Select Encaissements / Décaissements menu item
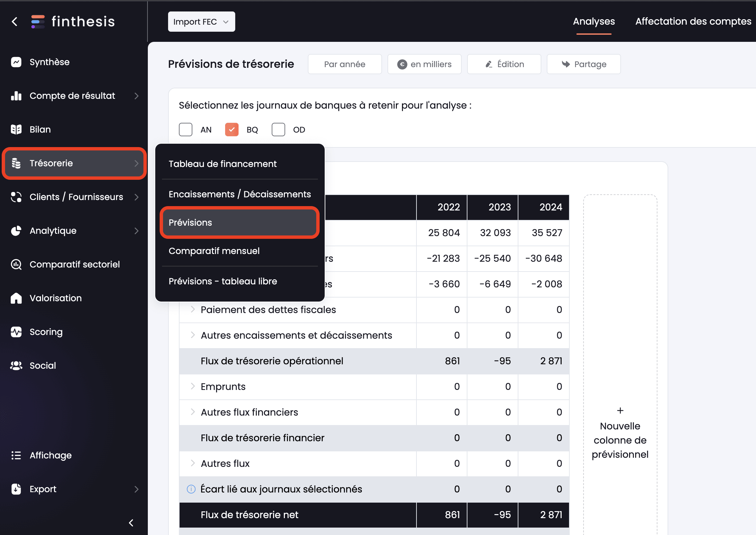This screenshot has height=535, width=756. [x=240, y=194]
